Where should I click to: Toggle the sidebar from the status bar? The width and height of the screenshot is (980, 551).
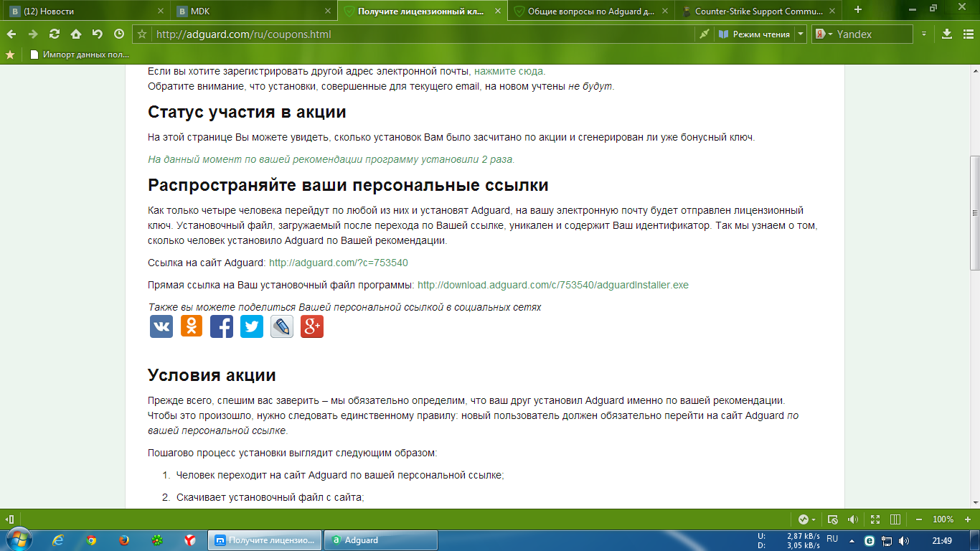tap(10, 519)
